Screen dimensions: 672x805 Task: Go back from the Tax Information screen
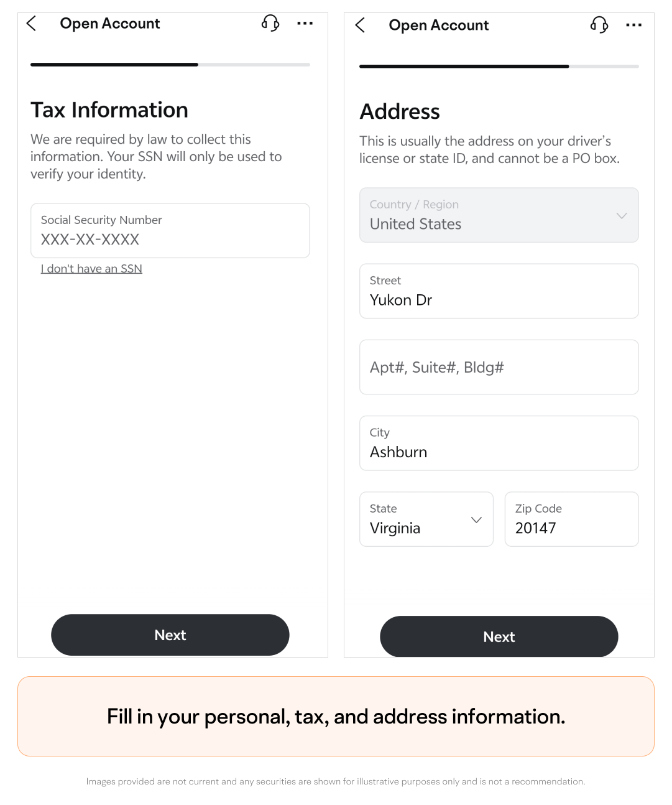[32, 24]
